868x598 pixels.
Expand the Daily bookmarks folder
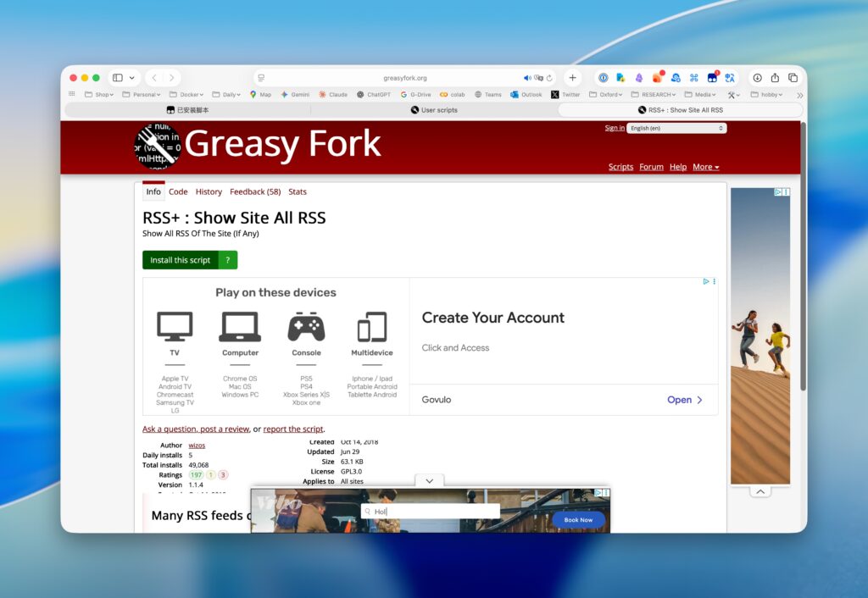click(226, 95)
